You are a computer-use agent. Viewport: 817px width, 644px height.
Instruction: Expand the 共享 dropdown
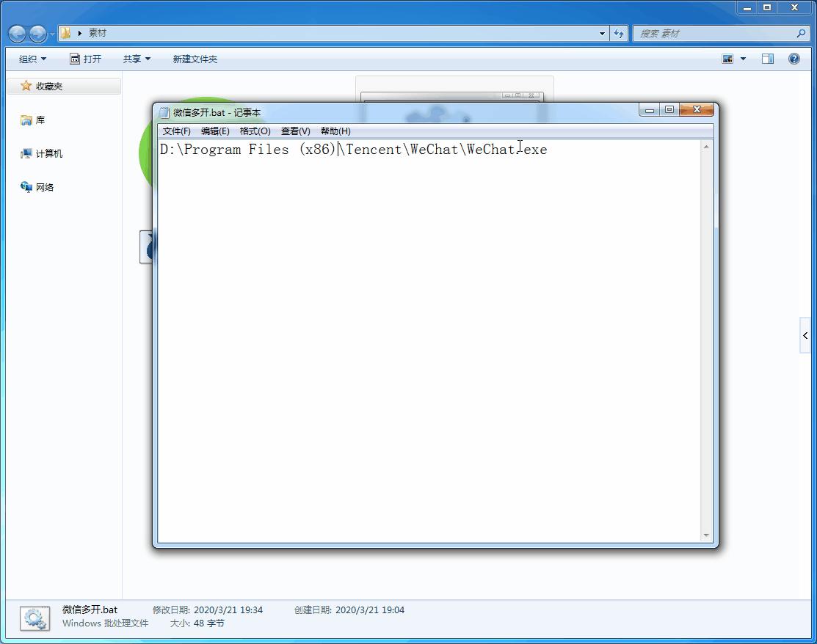[x=137, y=59]
